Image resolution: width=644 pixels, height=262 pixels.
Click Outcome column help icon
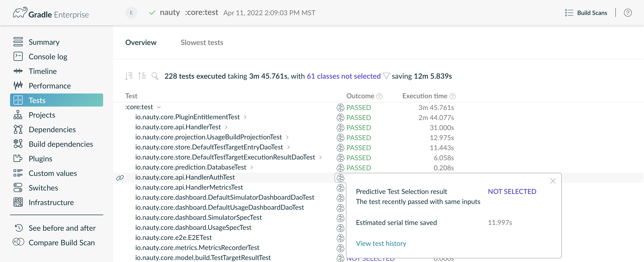click(379, 96)
